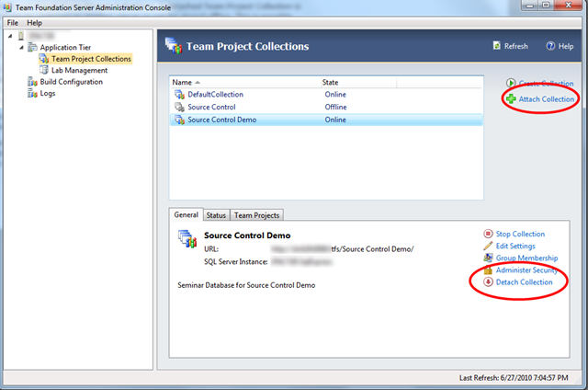Open the Help menu
This screenshot has height=390, width=588.
[34, 22]
